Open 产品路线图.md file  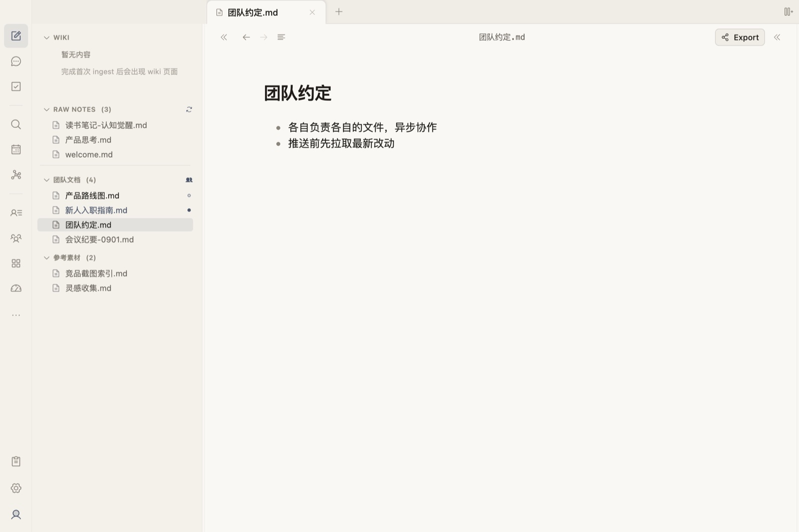pyautogui.click(x=115, y=196)
